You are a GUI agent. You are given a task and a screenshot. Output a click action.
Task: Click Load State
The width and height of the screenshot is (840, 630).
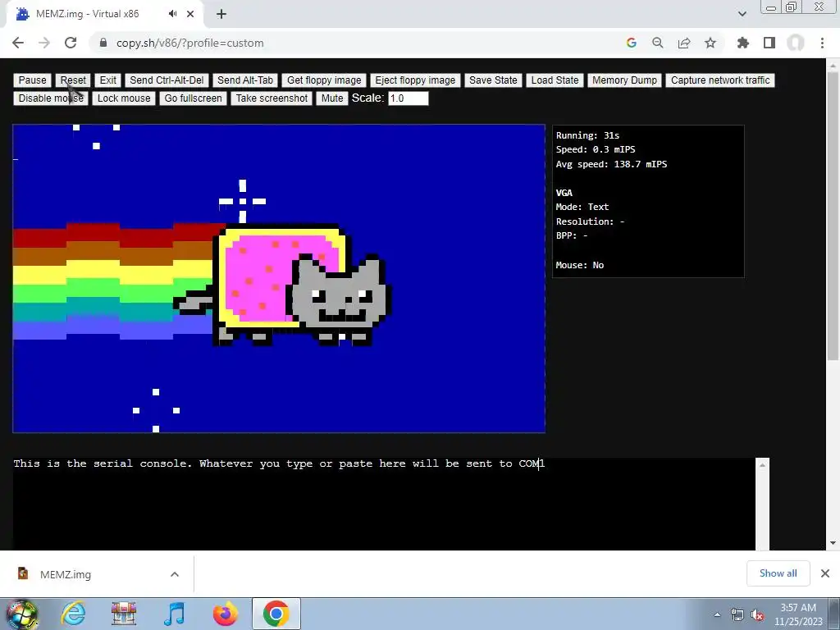tap(555, 80)
